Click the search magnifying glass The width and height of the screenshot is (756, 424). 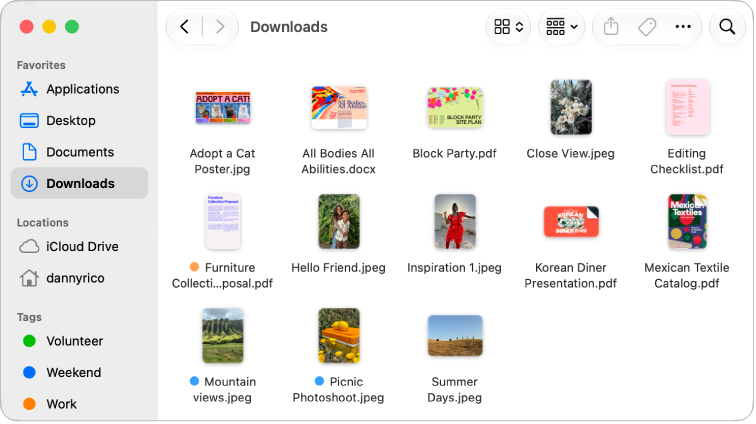(x=727, y=27)
